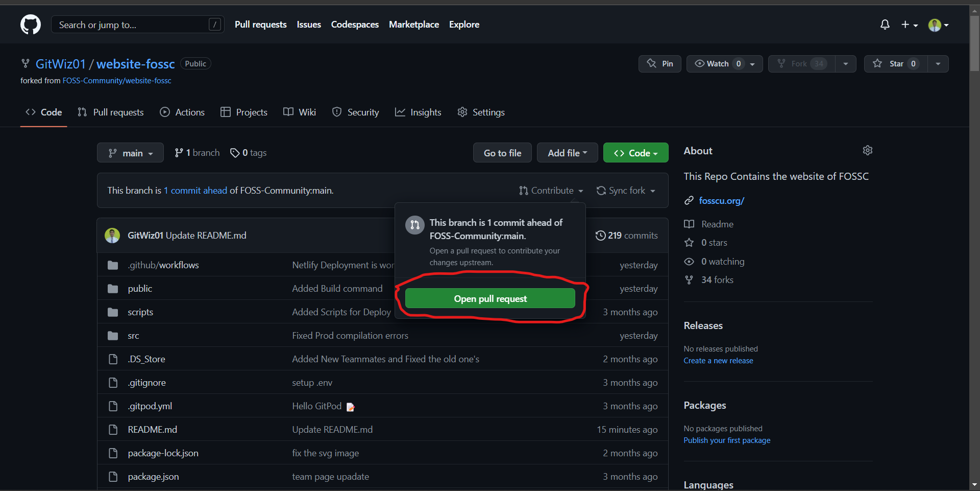The width and height of the screenshot is (980, 491).
Task: Open the .gitpod.yml file
Action: pyautogui.click(x=150, y=406)
